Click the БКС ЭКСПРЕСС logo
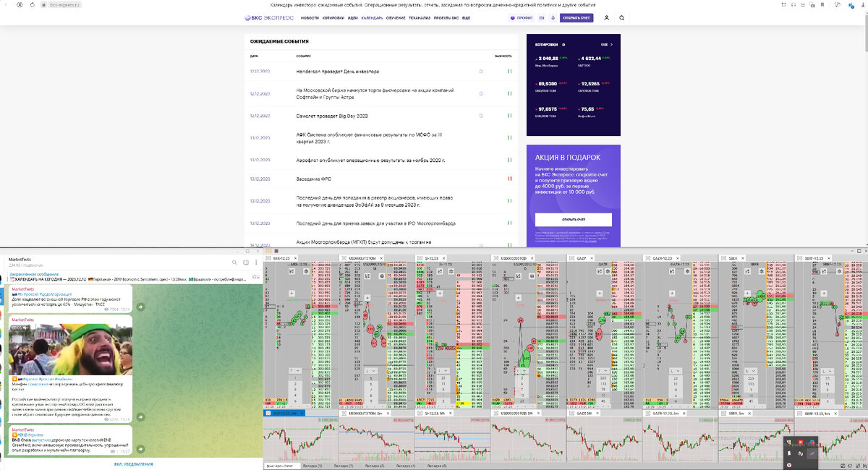This screenshot has height=470, width=868. (x=270, y=17)
